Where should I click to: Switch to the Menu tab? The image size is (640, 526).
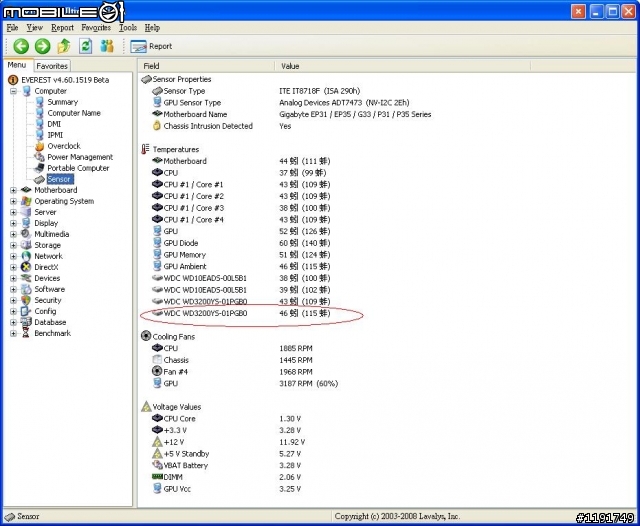point(17,65)
